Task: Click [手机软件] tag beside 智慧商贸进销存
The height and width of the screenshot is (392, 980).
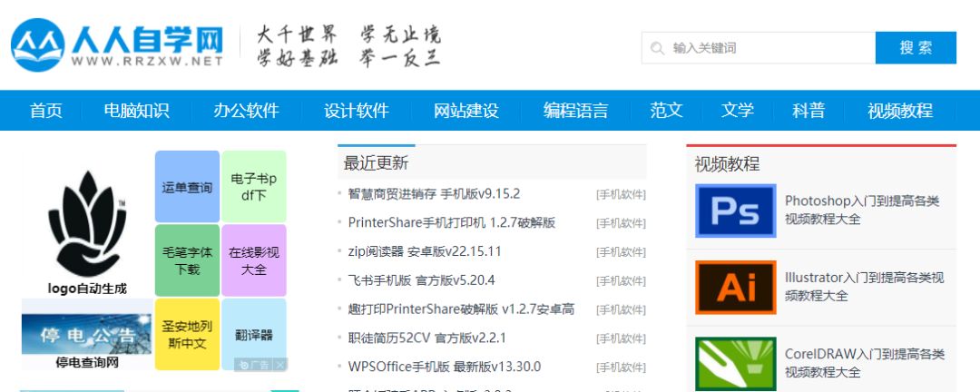Action: (x=621, y=194)
